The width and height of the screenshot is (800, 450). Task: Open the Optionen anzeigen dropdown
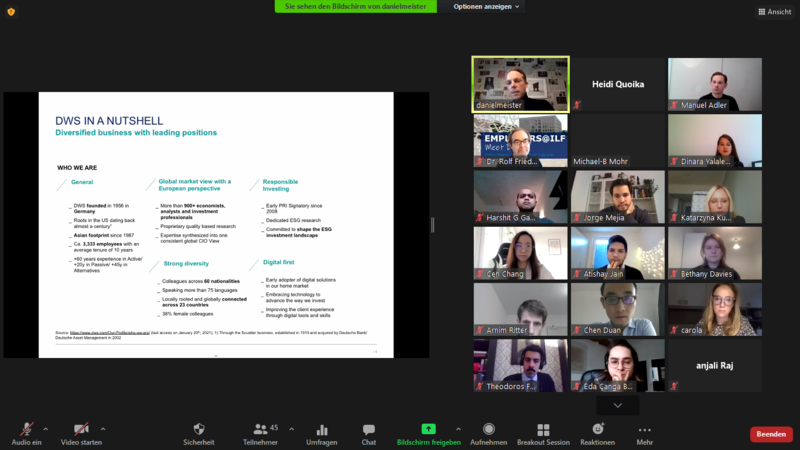[x=486, y=7]
